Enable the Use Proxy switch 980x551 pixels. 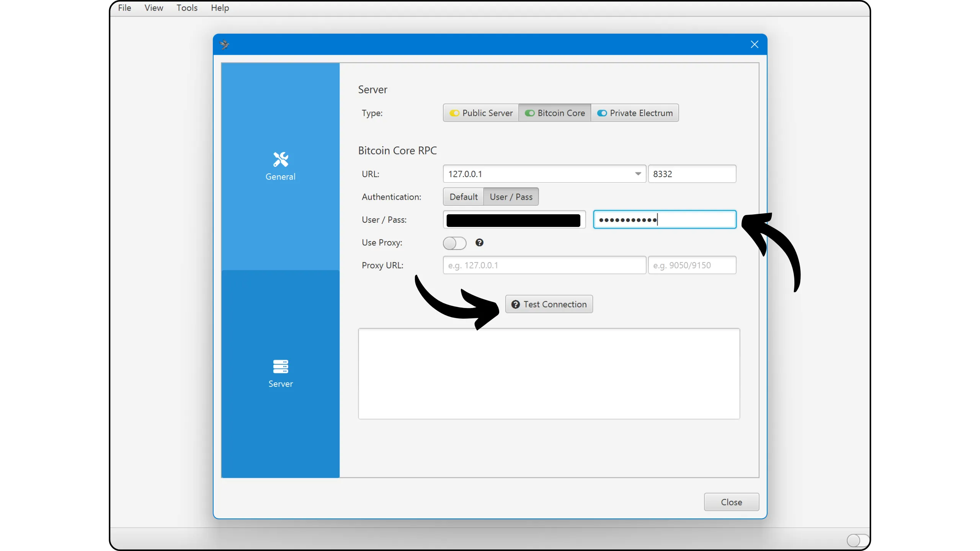454,243
